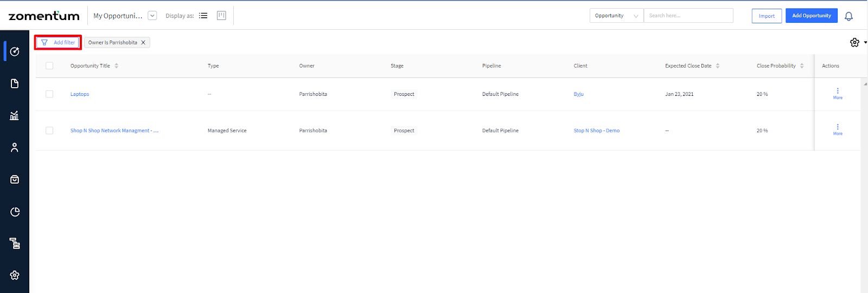Image resolution: width=868 pixels, height=293 pixels.
Task: Open Shop N Shop Network Managment link
Action: coord(114,131)
